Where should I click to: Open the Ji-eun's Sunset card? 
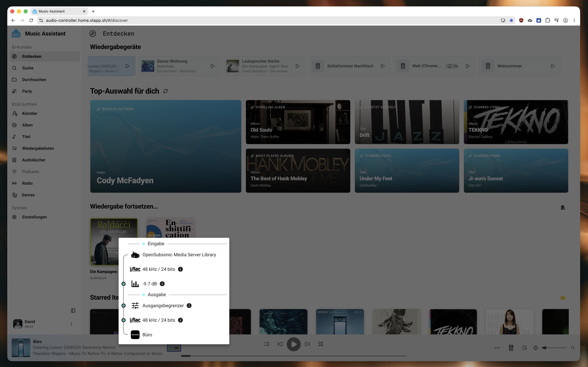[516, 171]
